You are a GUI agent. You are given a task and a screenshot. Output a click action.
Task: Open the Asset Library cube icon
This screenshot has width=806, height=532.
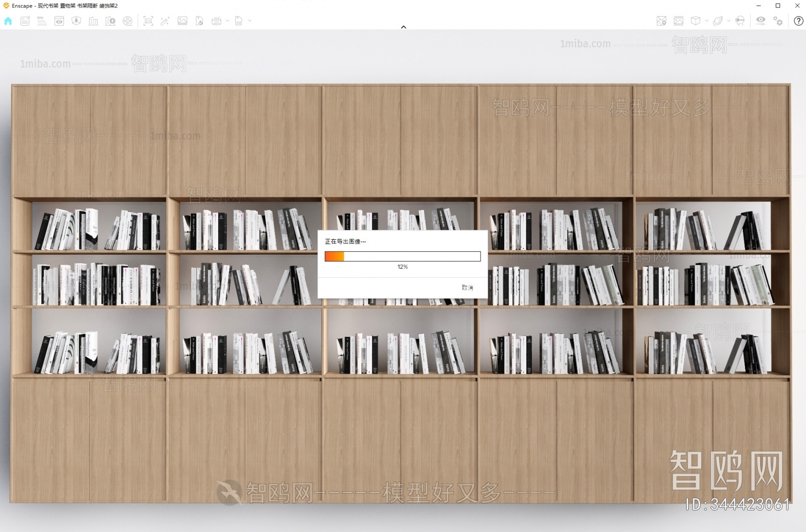(x=695, y=21)
